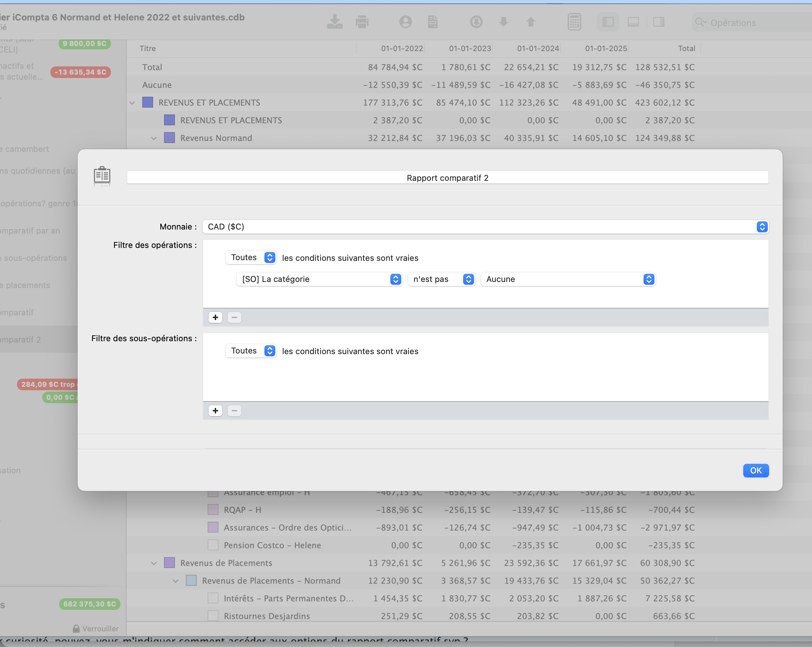Click the import download tray toolbar icon
This screenshot has height=647, width=812.
(x=335, y=22)
